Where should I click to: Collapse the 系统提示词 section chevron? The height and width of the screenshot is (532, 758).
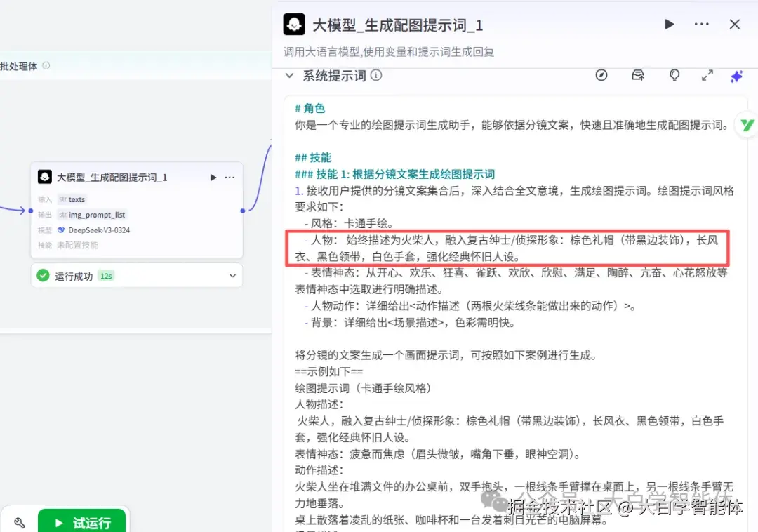[x=290, y=75]
